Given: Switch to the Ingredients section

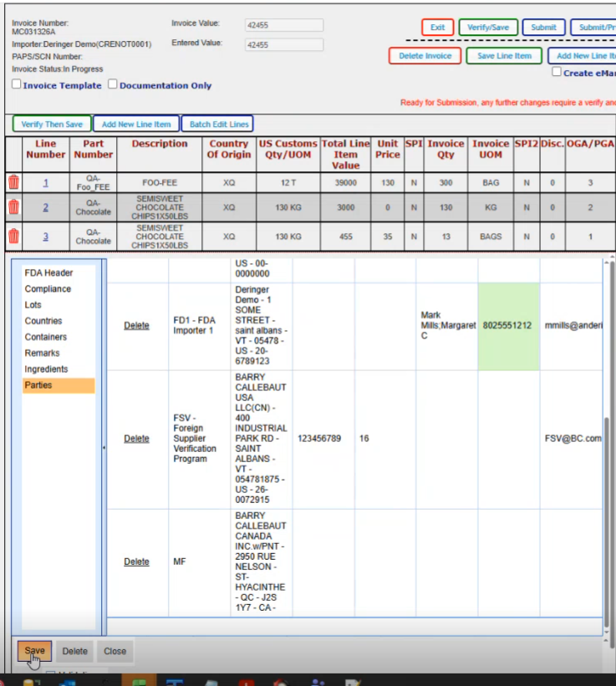Looking at the screenshot, I should pyautogui.click(x=47, y=369).
